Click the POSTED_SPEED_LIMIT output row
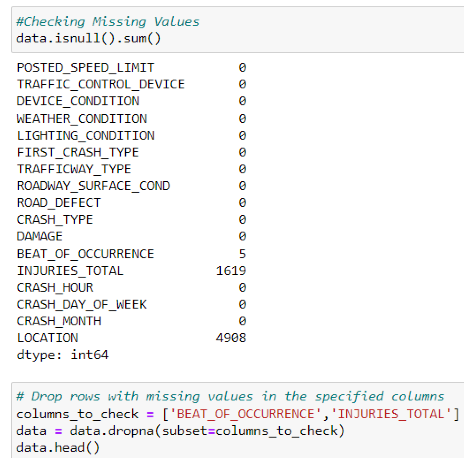Image resolution: width=476 pixels, height=468 pixels. [x=86, y=67]
